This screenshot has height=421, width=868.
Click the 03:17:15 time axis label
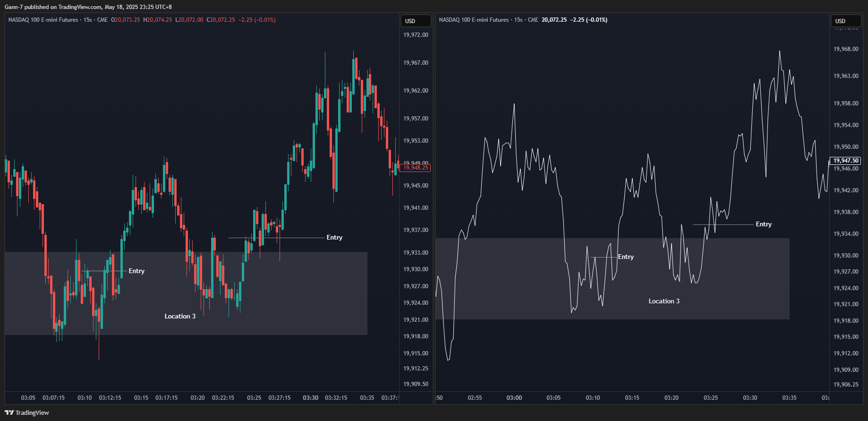coord(167,398)
